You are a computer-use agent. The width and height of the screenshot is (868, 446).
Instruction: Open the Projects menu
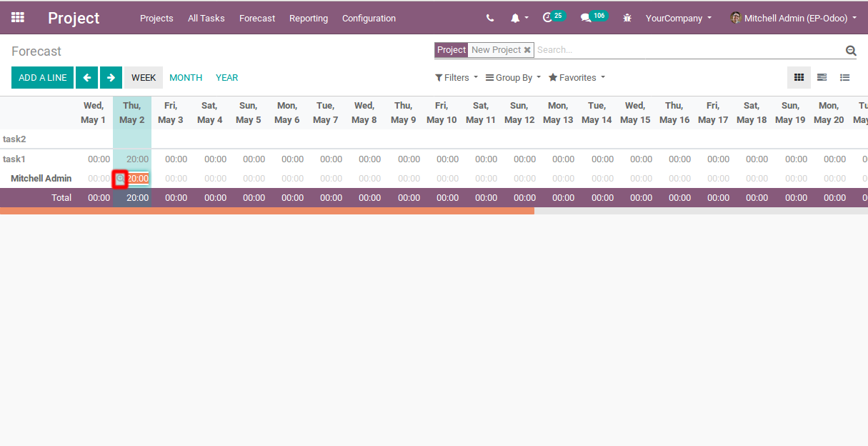pyautogui.click(x=156, y=18)
